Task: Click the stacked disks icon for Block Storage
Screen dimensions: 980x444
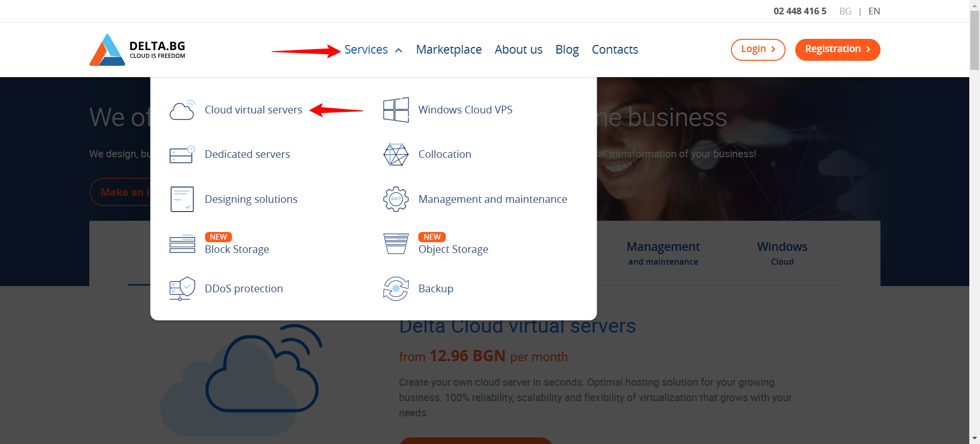Action: pyautogui.click(x=182, y=244)
